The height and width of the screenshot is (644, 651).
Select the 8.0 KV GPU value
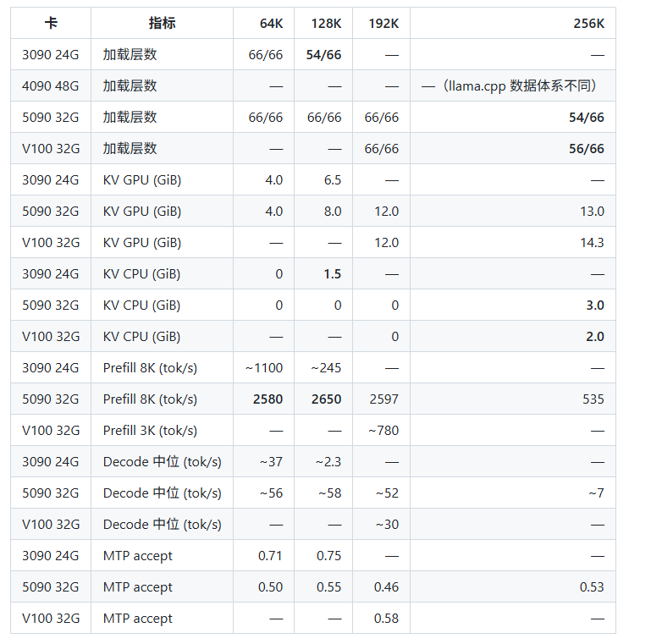[333, 212]
